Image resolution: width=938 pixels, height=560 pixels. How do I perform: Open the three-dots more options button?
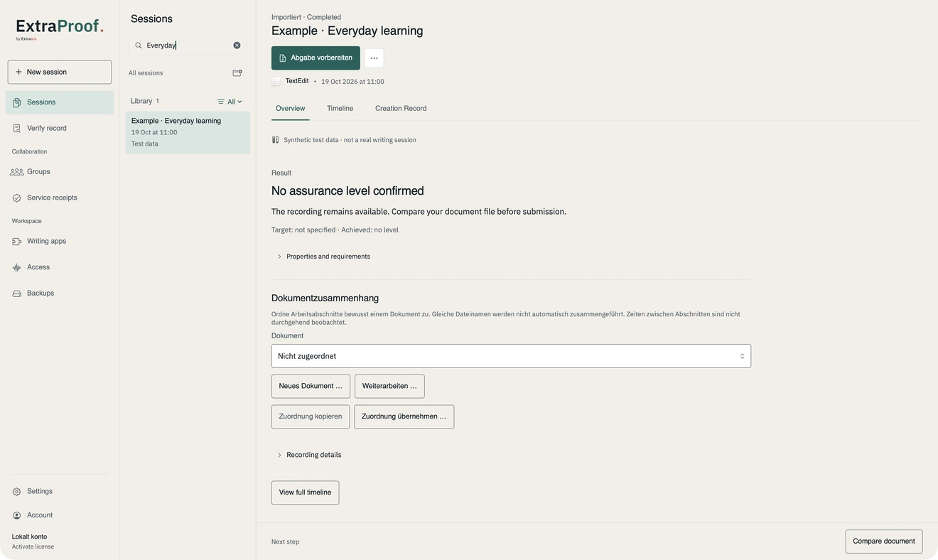point(374,58)
